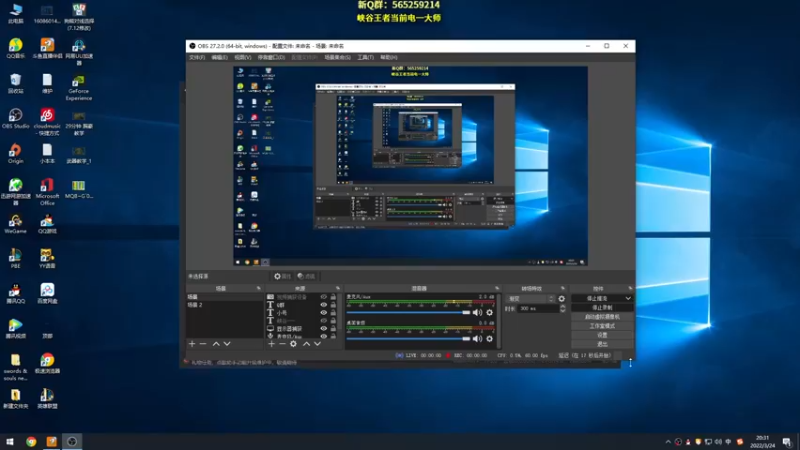Screen dimensions: 800x450
Task: Show hidden system tray icons chevron
Action: [x=668, y=442]
